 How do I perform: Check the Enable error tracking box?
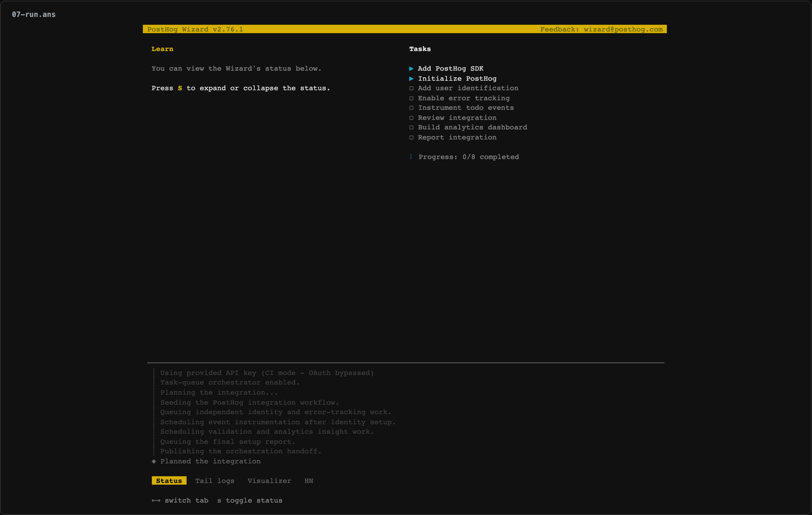pos(412,99)
